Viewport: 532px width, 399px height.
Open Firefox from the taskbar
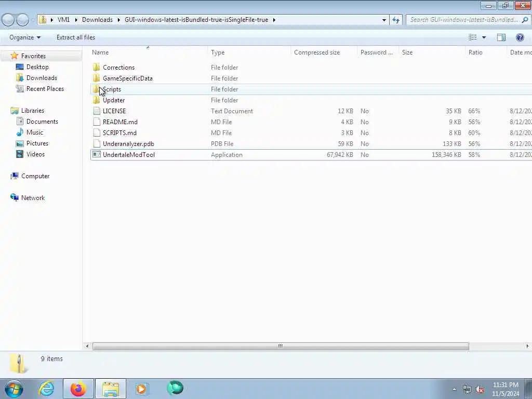(x=78, y=389)
